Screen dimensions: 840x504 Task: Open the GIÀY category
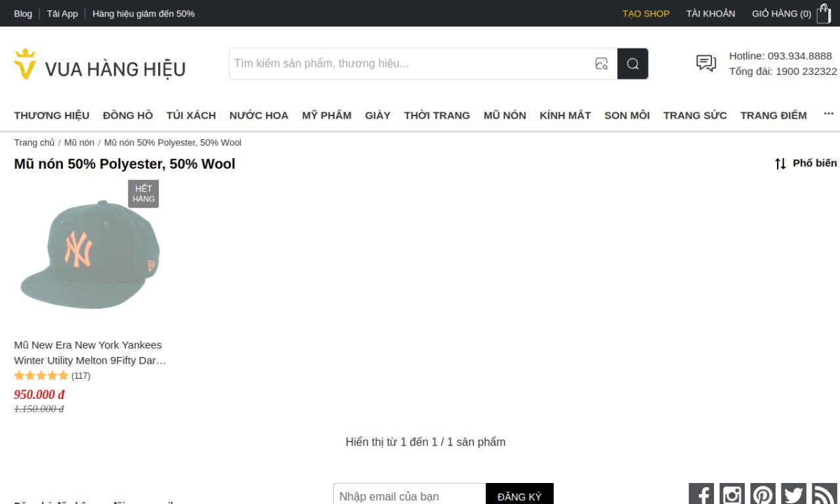point(377,115)
